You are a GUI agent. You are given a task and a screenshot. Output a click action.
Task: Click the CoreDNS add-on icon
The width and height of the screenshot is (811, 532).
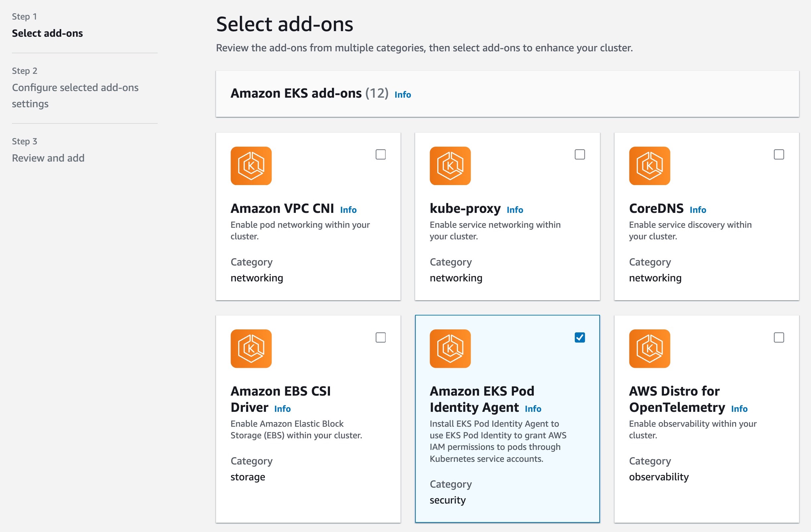(649, 166)
